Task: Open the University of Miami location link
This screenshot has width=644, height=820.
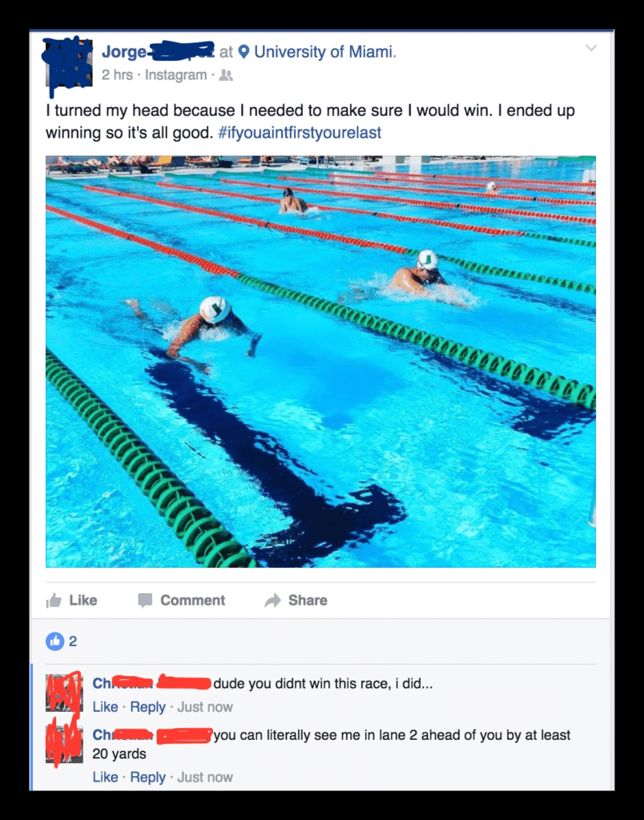Action: (x=324, y=52)
